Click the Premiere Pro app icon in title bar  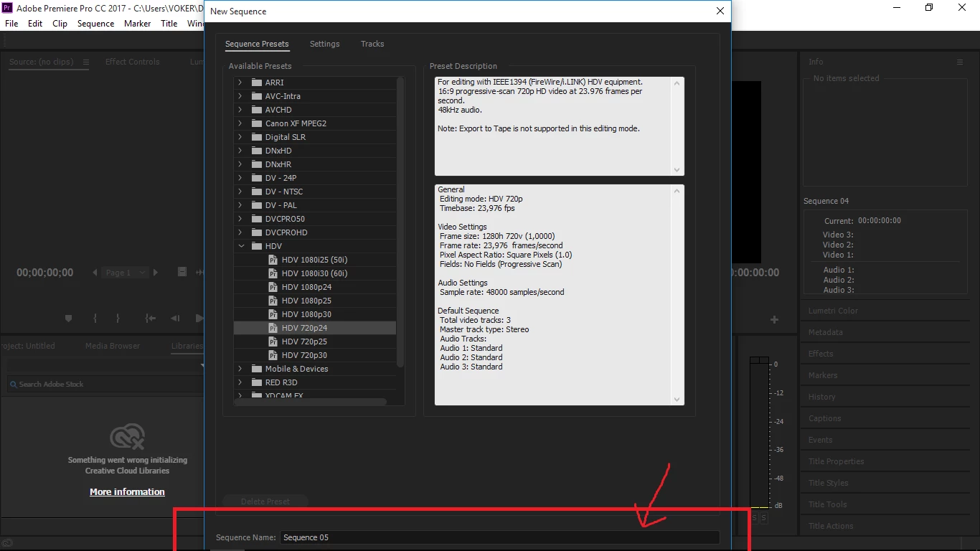[9, 7]
